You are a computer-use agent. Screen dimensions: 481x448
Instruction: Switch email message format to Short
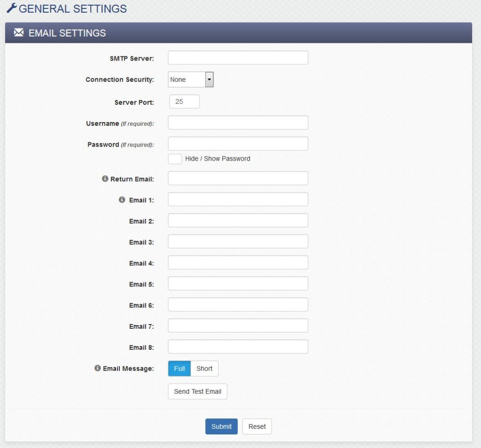(x=204, y=369)
